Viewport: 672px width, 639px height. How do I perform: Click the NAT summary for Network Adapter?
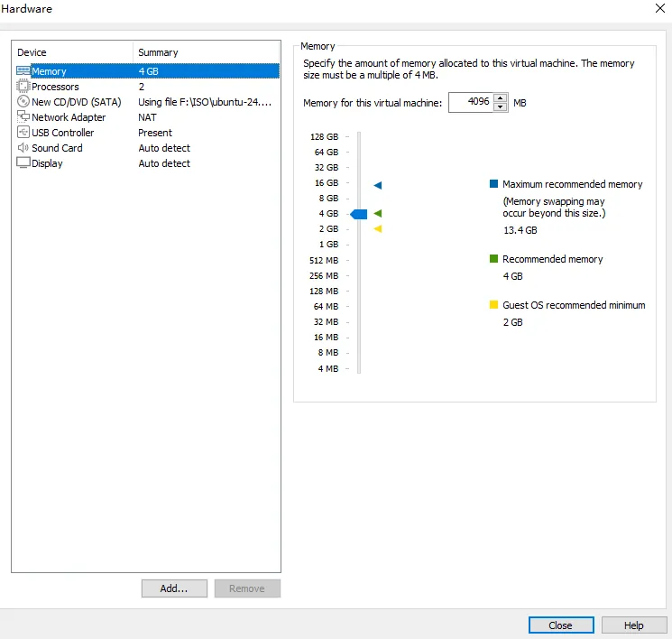(x=147, y=117)
